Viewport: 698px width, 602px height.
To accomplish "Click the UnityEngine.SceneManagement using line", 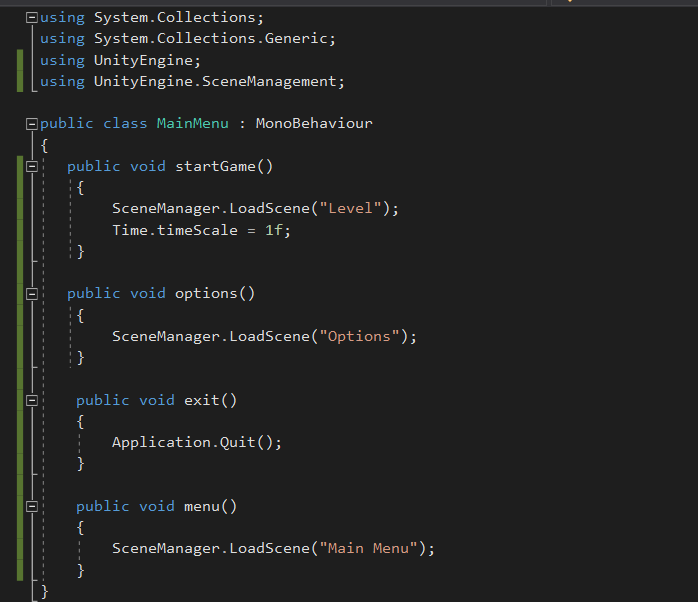I will click(x=218, y=82).
